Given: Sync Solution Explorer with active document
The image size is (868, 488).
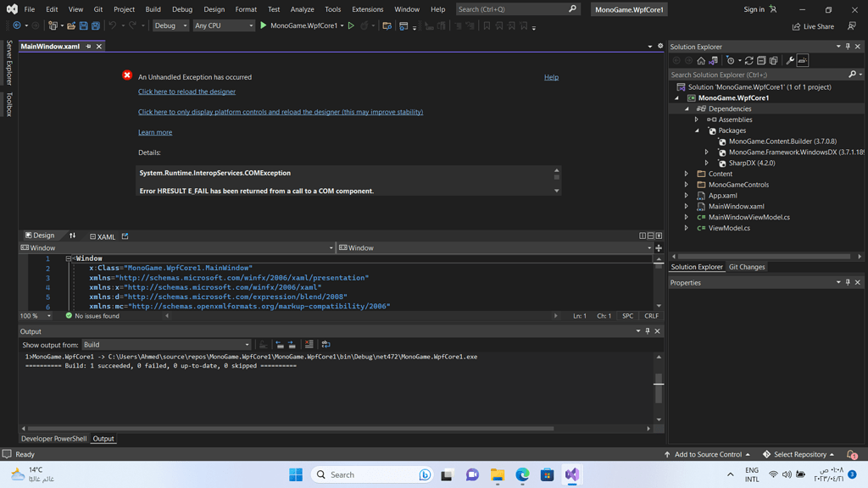Looking at the screenshot, I should (712, 60).
